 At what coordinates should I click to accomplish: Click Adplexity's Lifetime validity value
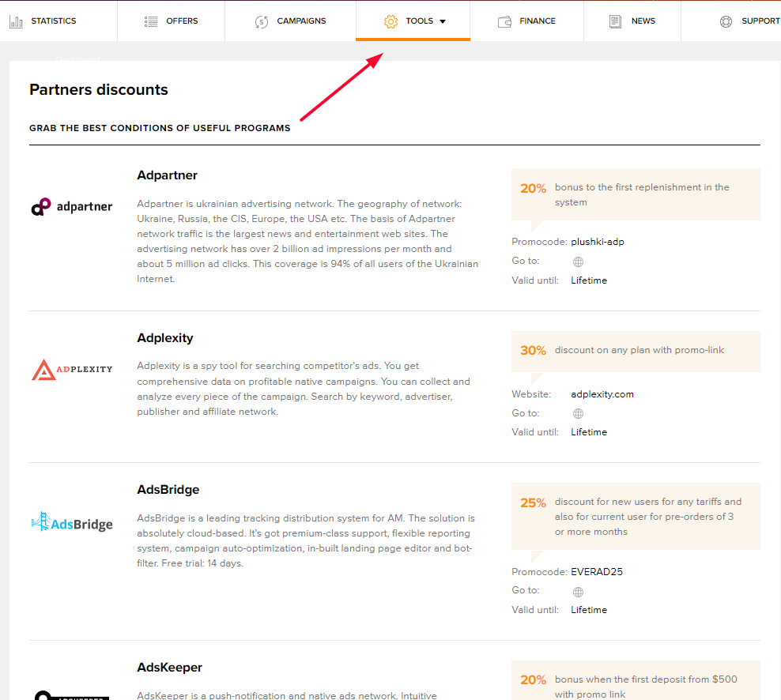tap(589, 432)
